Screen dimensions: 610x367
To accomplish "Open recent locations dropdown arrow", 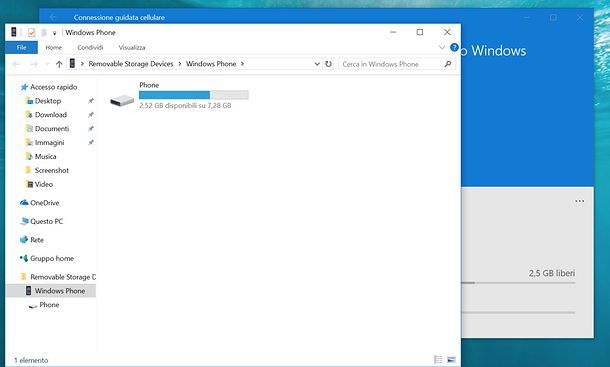I will 47,64.
